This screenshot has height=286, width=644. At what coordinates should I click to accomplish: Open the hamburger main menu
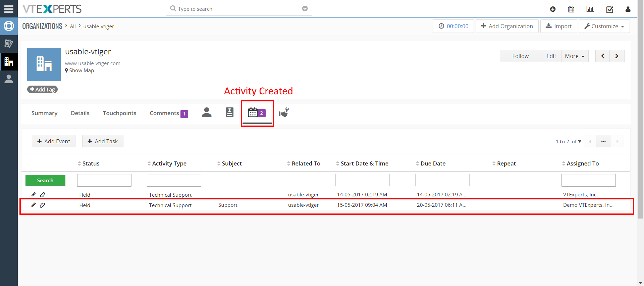point(9,9)
